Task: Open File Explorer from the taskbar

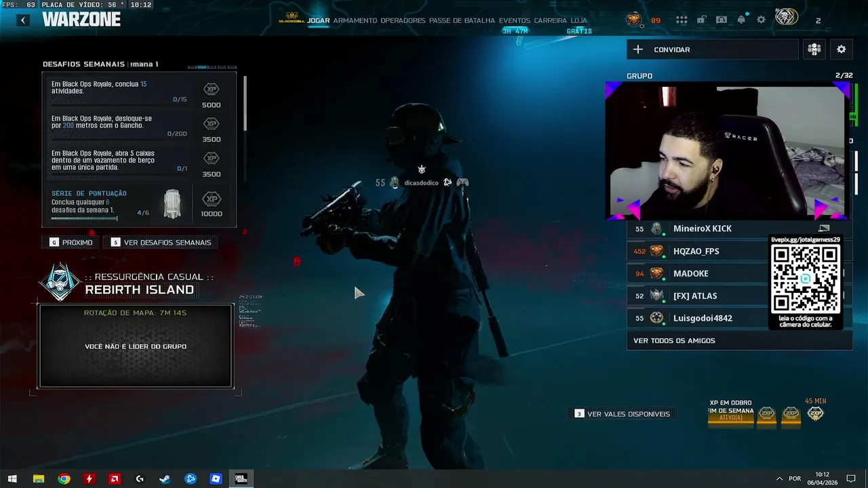Action: [39, 479]
